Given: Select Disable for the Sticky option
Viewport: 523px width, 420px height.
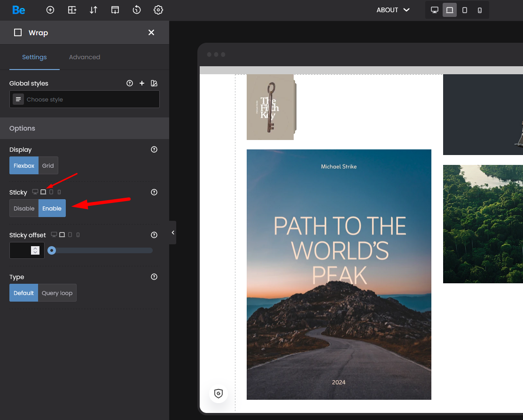Looking at the screenshot, I should [24, 209].
